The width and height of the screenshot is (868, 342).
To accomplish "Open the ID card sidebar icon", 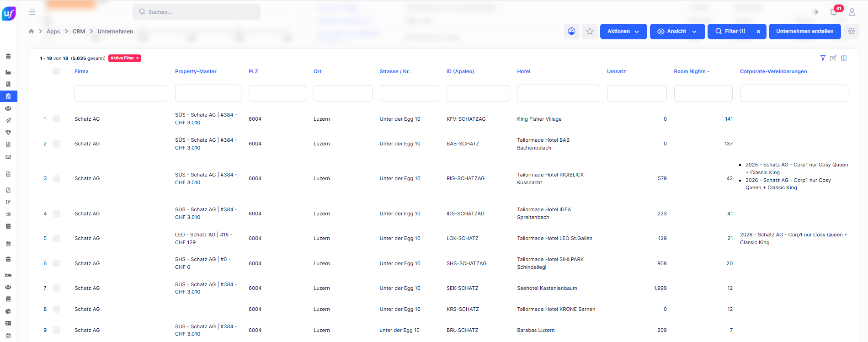I will coord(8,323).
